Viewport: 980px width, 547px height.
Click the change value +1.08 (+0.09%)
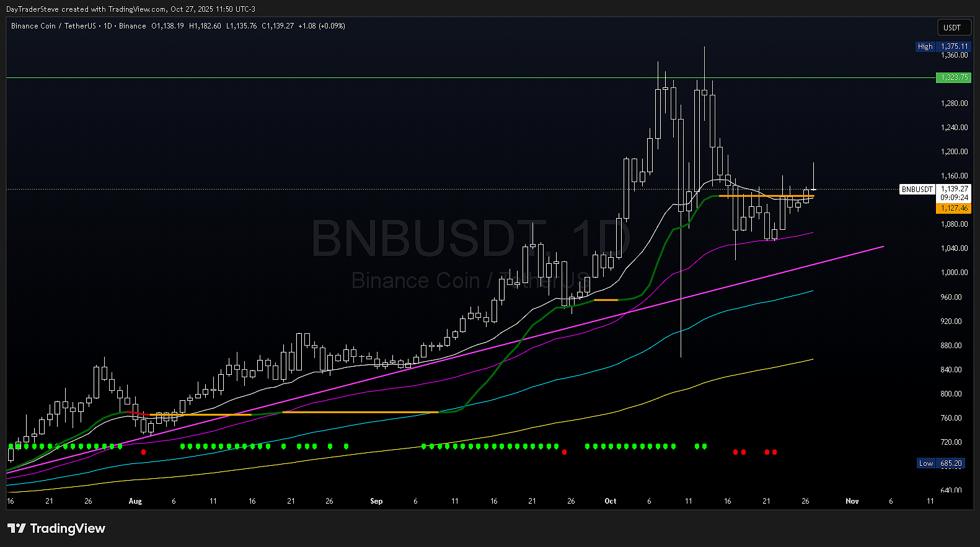tap(322, 26)
